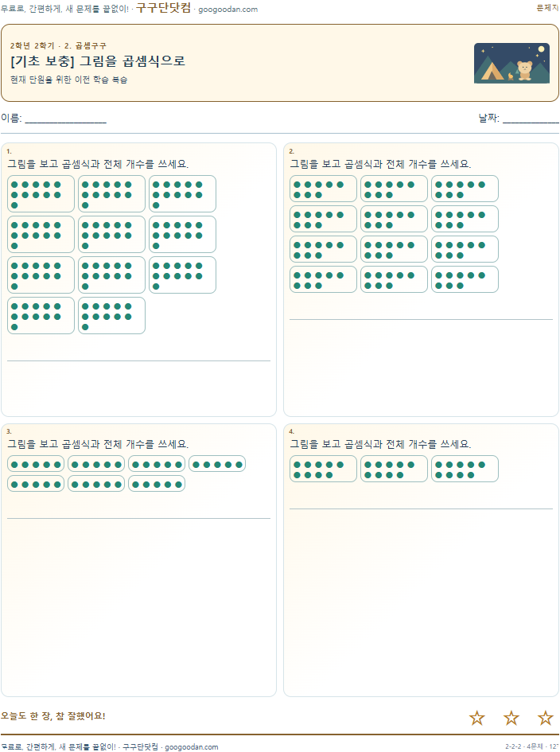Click the 문제지 label at top right

click(x=547, y=8)
